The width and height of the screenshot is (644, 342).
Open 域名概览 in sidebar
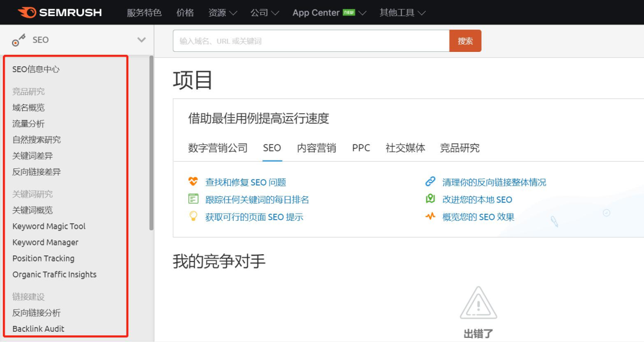(x=29, y=107)
